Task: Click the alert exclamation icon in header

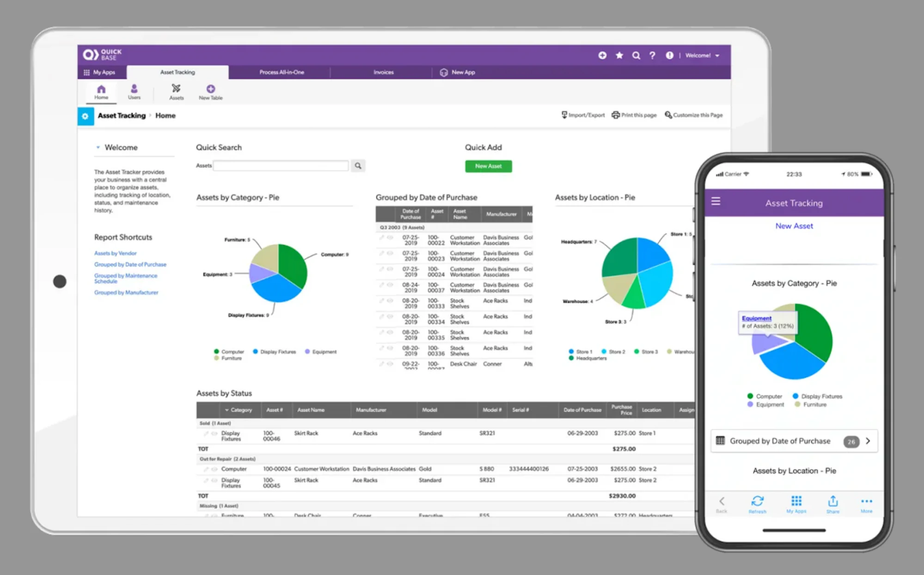Action: pyautogui.click(x=669, y=56)
